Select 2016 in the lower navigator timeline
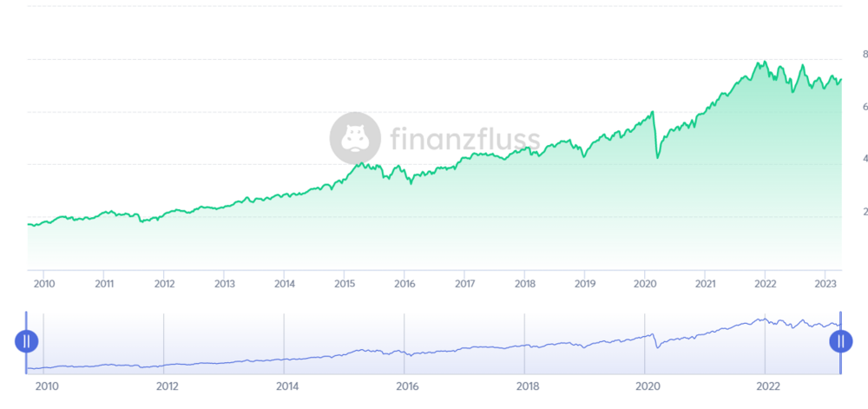Screen dimensions: 868x409 point(406,386)
